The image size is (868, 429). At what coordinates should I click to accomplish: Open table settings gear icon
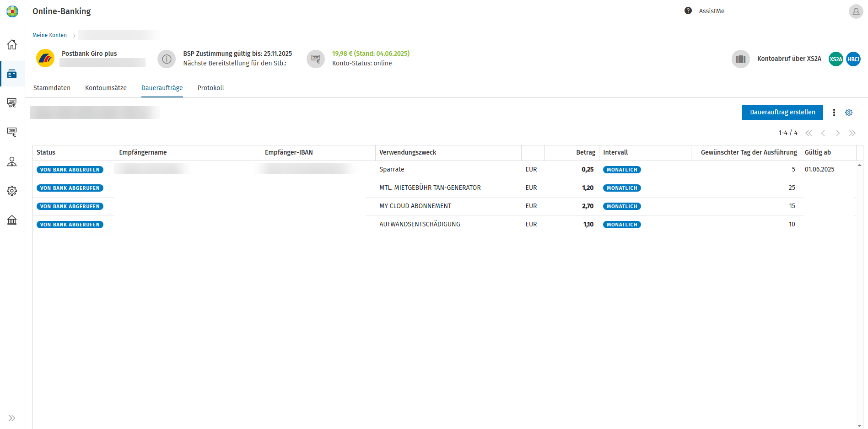[x=849, y=113]
